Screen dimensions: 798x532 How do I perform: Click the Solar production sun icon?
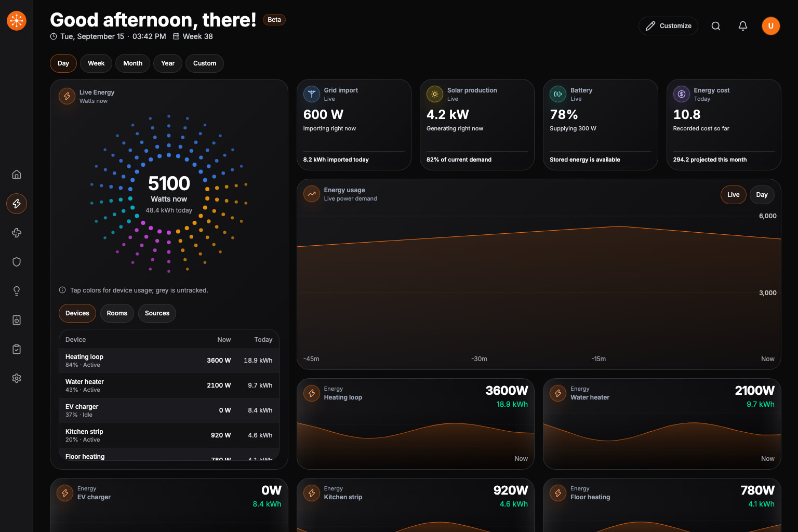[x=435, y=94]
